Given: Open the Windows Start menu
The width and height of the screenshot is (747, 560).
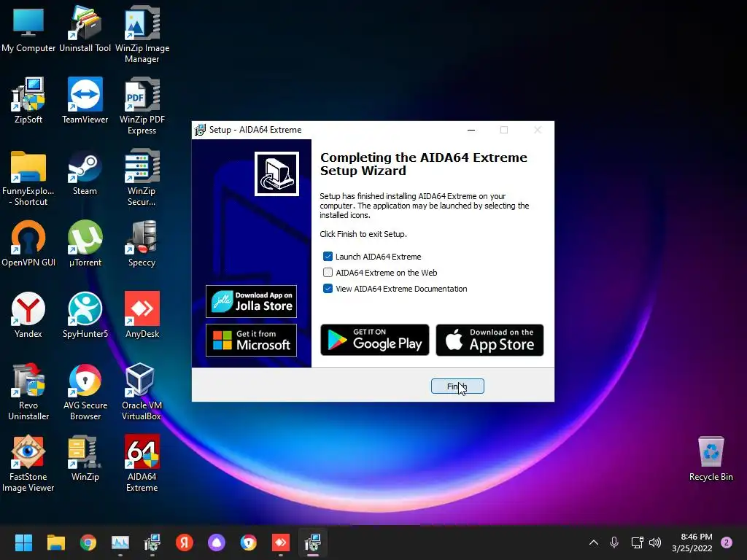Looking at the screenshot, I should pyautogui.click(x=23, y=542).
